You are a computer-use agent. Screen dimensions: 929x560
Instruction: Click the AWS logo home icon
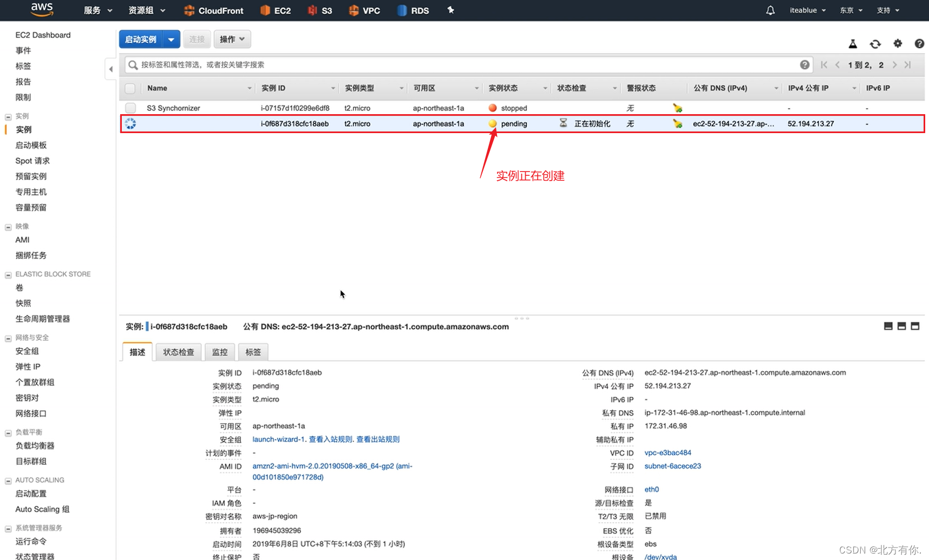pos(42,9)
